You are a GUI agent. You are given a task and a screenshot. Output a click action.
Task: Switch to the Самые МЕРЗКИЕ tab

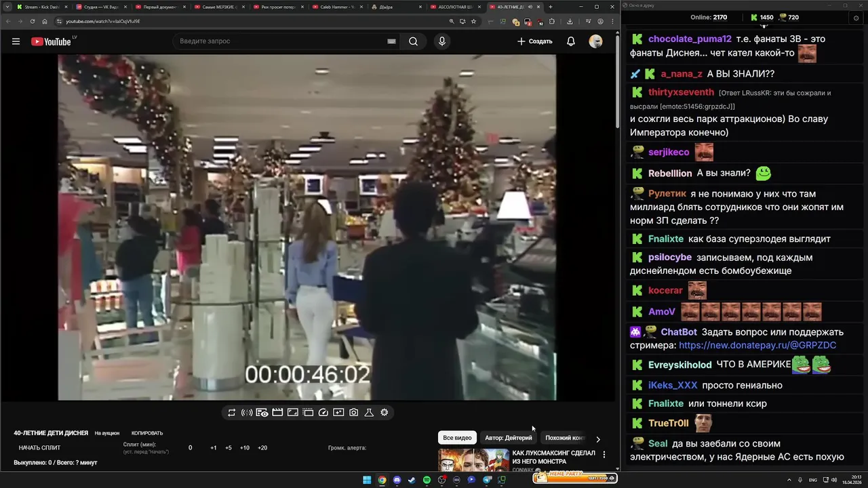(218, 7)
